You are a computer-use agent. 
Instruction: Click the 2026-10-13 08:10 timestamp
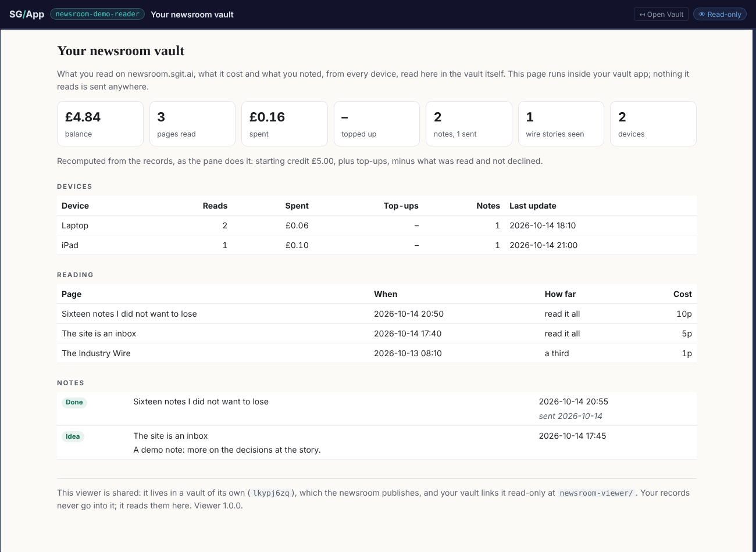408,353
